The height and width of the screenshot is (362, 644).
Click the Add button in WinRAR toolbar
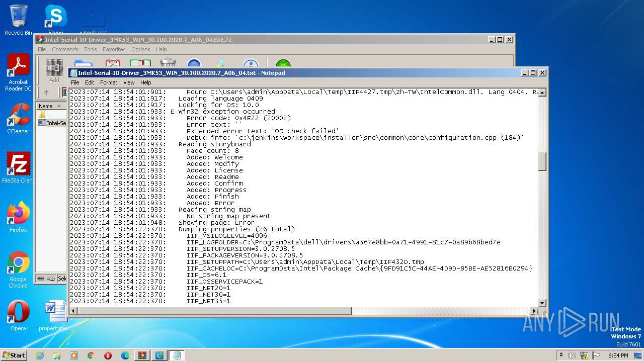click(x=54, y=71)
